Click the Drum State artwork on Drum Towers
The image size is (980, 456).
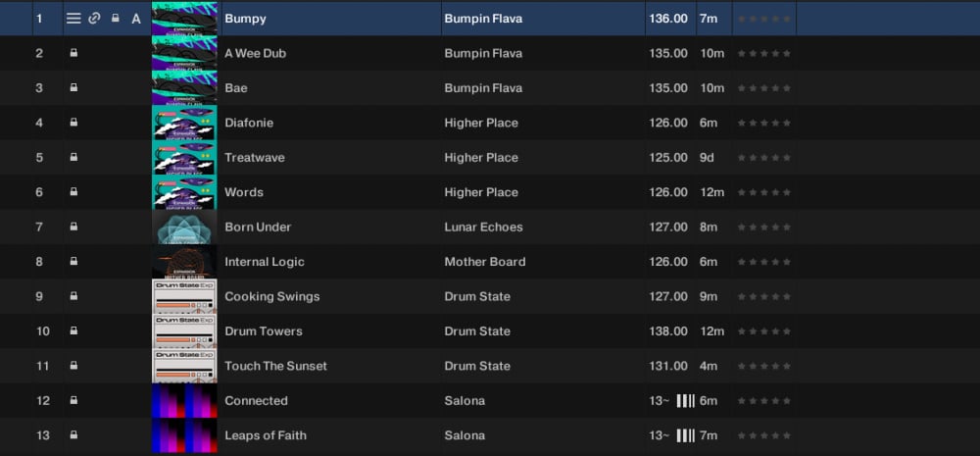click(184, 330)
